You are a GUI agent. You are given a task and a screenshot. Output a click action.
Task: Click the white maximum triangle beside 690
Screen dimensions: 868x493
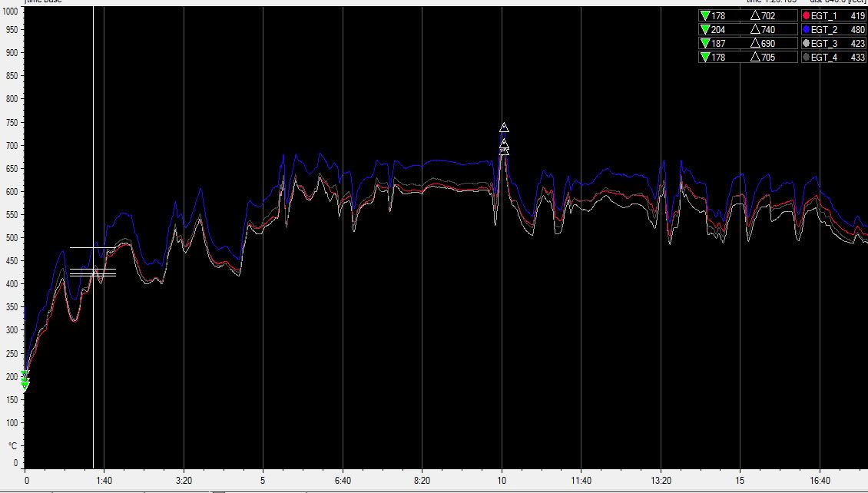click(755, 44)
